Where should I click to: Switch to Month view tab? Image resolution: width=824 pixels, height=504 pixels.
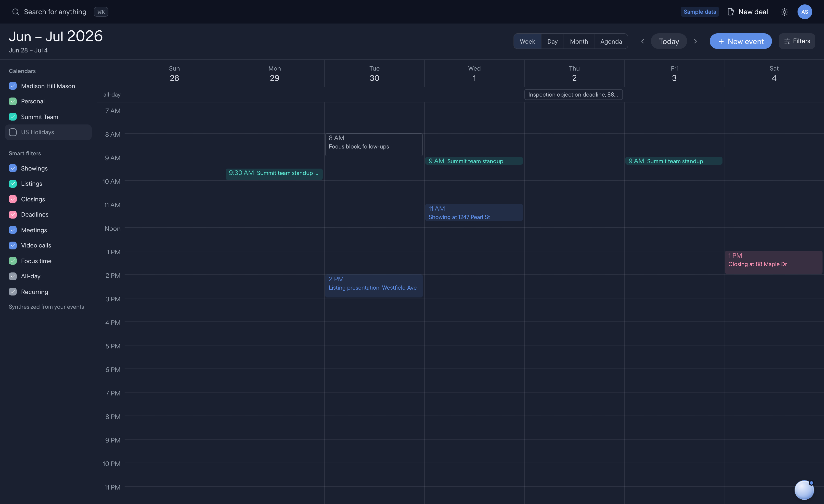pyautogui.click(x=579, y=41)
